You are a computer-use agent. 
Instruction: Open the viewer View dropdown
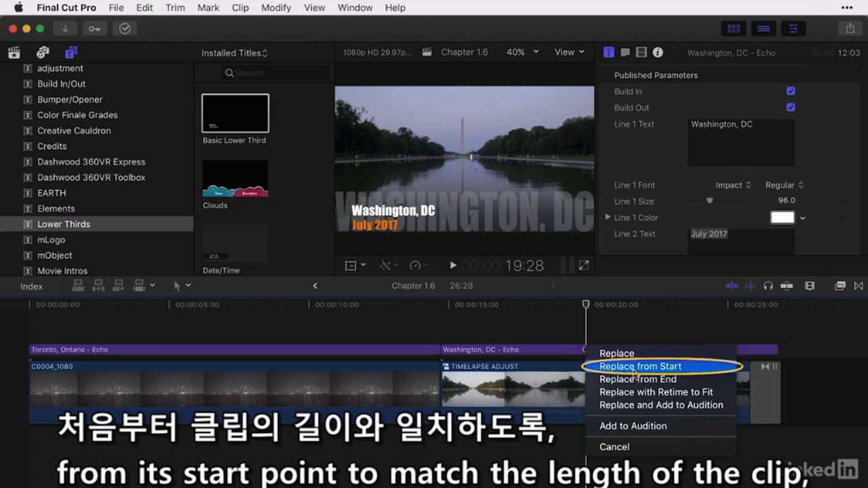coord(570,52)
